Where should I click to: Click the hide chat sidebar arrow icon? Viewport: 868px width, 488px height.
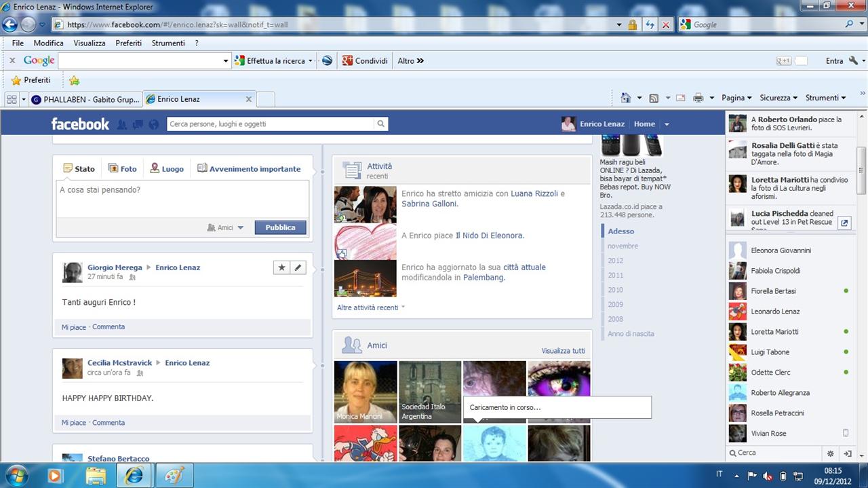click(847, 453)
